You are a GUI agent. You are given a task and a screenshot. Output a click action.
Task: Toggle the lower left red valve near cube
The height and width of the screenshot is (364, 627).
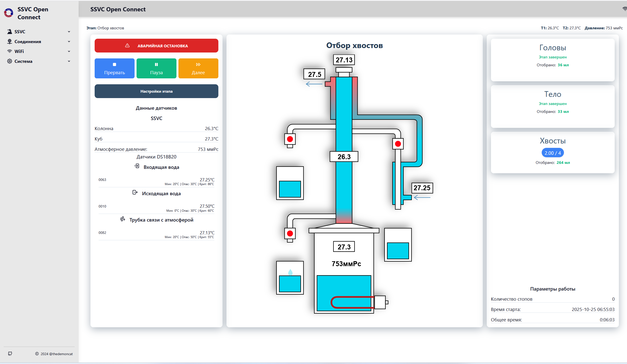[290, 233]
